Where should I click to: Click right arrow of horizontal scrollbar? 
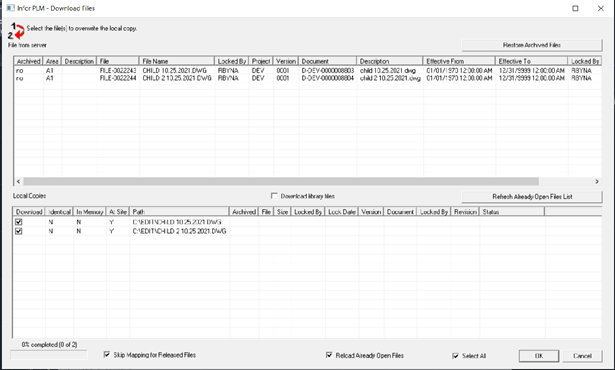point(597,181)
